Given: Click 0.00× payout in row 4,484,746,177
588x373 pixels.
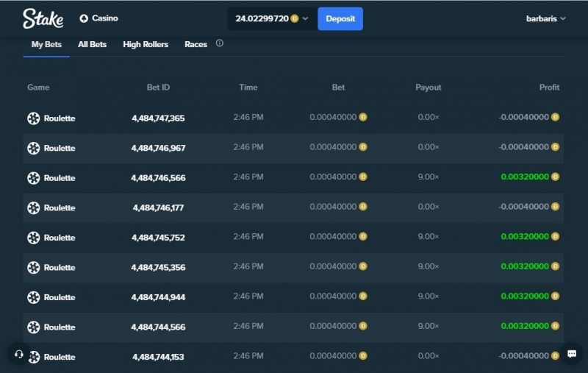Looking at the screenshot, I should [429, 207].
